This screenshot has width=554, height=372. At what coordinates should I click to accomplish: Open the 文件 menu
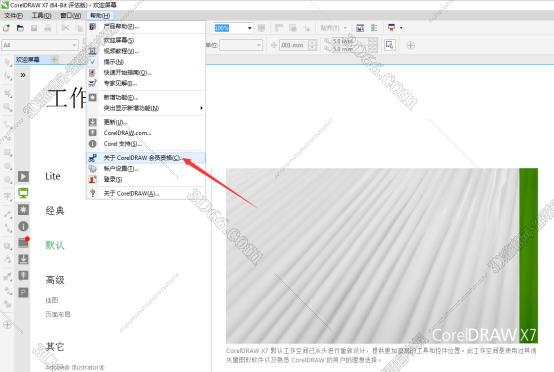tap(14, 16)
